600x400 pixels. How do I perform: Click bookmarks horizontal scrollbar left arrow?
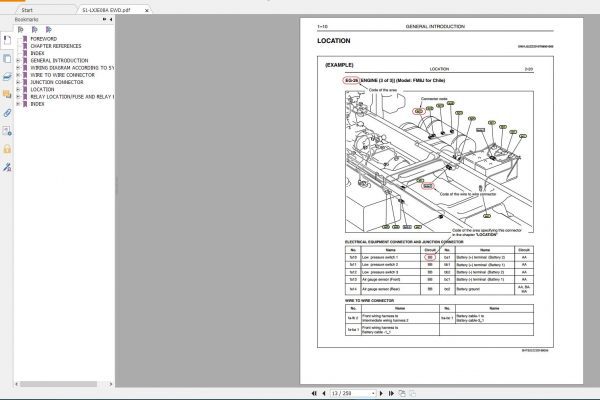(x=16, y=384)
